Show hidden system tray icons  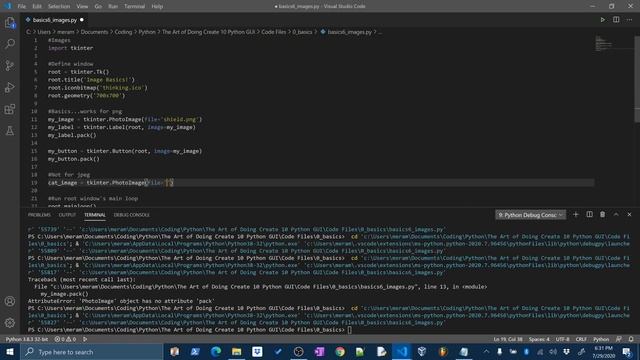click(486, 351)
